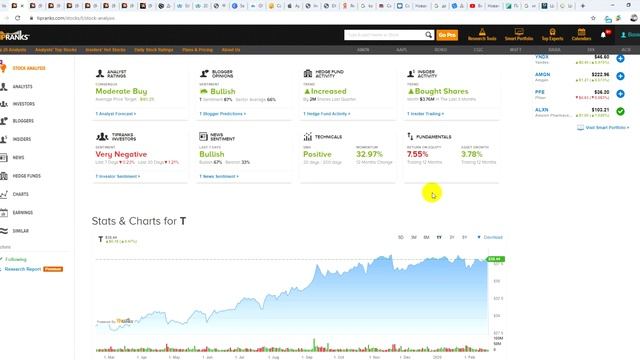Bookmark the page with the star icon
640x360 pixels.
point(593,18)
